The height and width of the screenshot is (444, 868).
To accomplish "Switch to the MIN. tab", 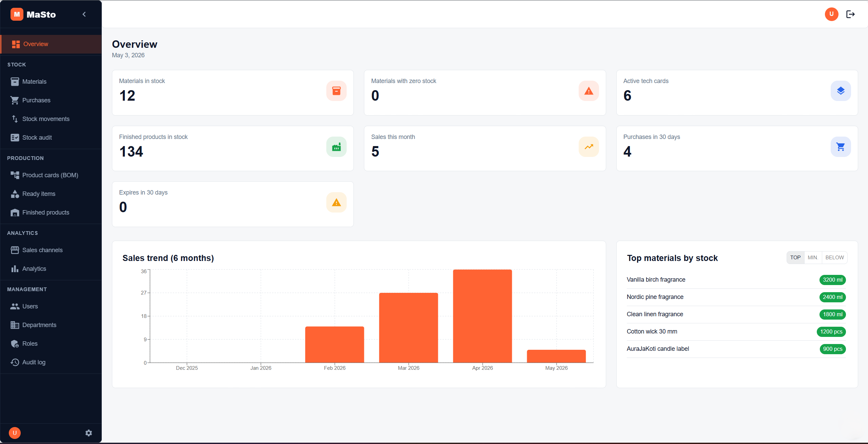I will 813,258.
